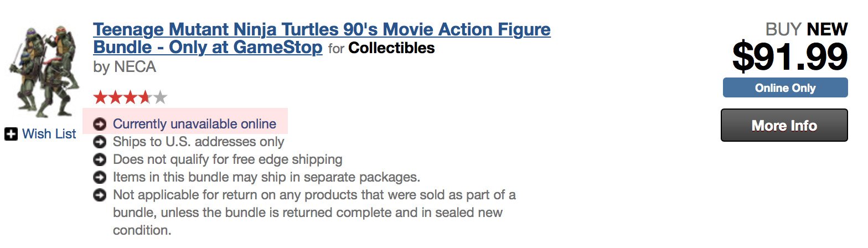This screenshot has width=868, height=248.
Task: Click the arrow bullet beside Currently unavailable online
Action: [x=100, y=123]
